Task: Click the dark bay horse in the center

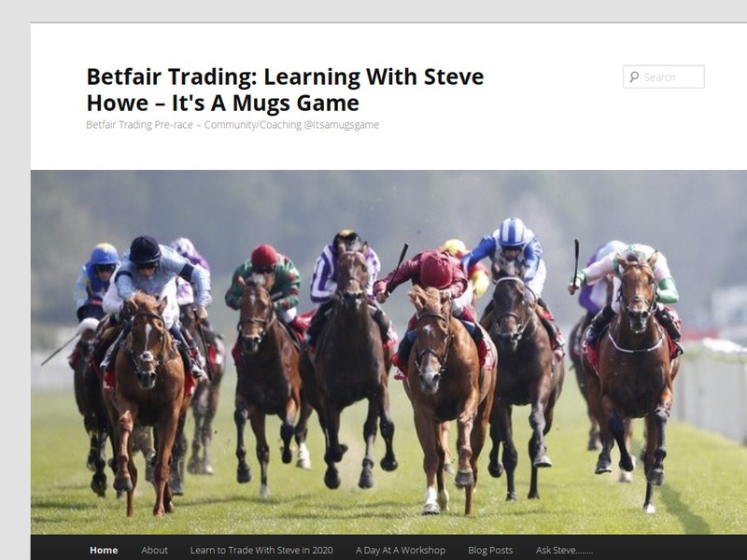Action: tap(350, 367)
